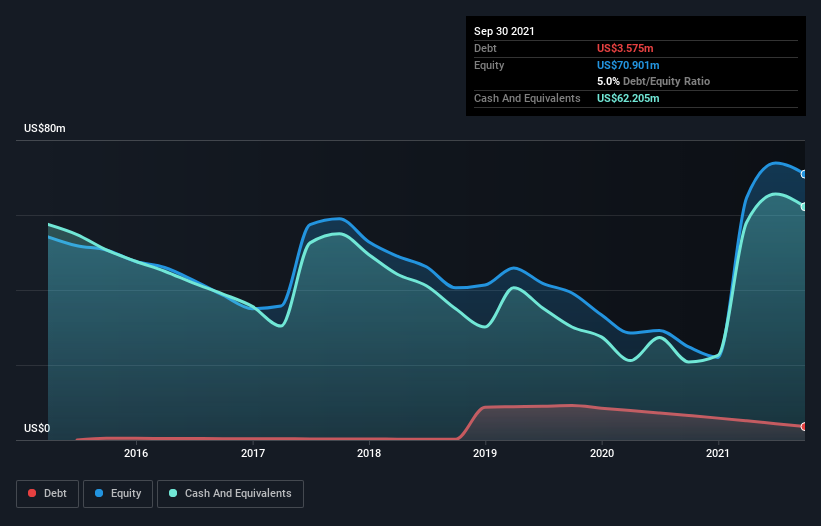The width and height of the screenshot is (821, 526).
Task: Click the 5.0% Debt/Equity Ratio text
Action: point(653,82)
